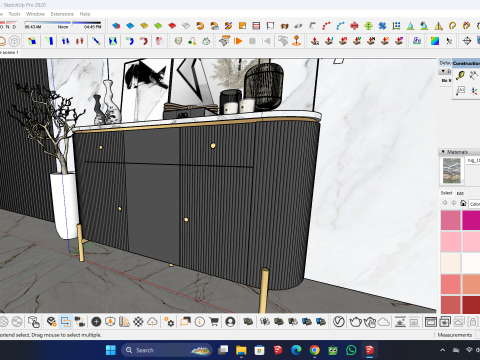This screenshot has height=360, width=480.
Task: Open the user profile account icon
Action: [x=230, y=322]
